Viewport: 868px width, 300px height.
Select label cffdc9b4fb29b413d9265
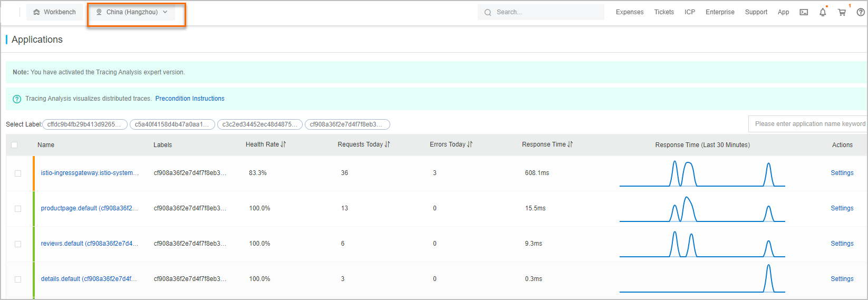85,124
